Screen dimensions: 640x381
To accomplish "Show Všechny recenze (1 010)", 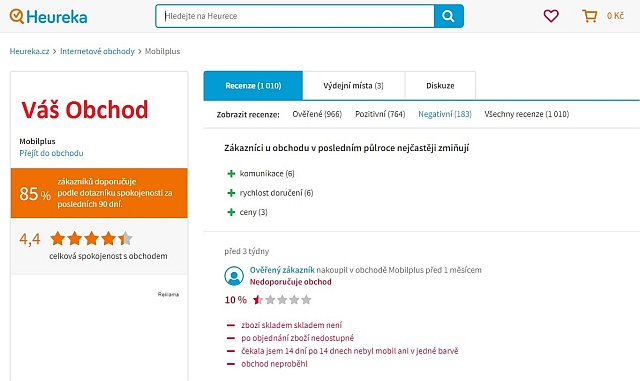I will pos(527,114).
